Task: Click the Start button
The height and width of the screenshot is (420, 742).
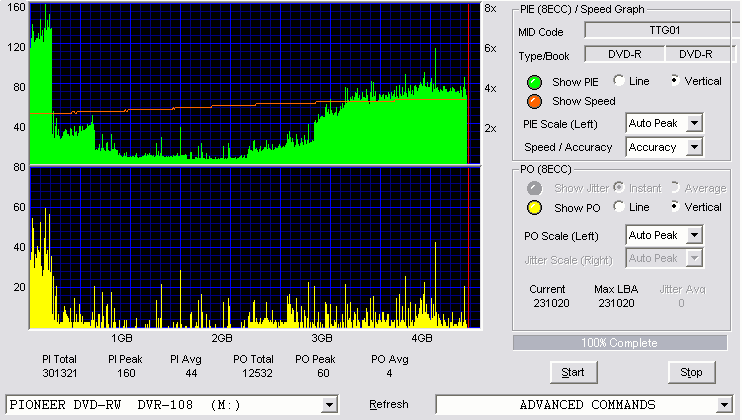Action: pyautogui.click(x=573, y=372)
